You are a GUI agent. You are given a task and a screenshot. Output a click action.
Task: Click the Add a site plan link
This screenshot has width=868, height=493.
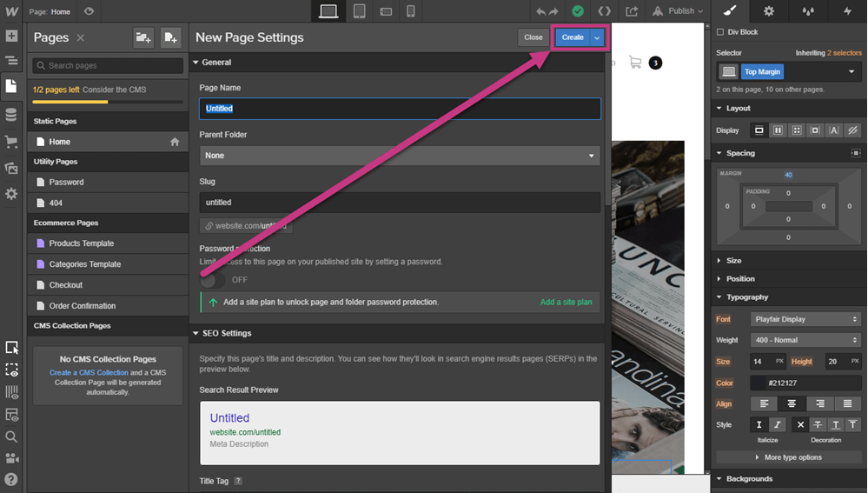click(566, 302)
